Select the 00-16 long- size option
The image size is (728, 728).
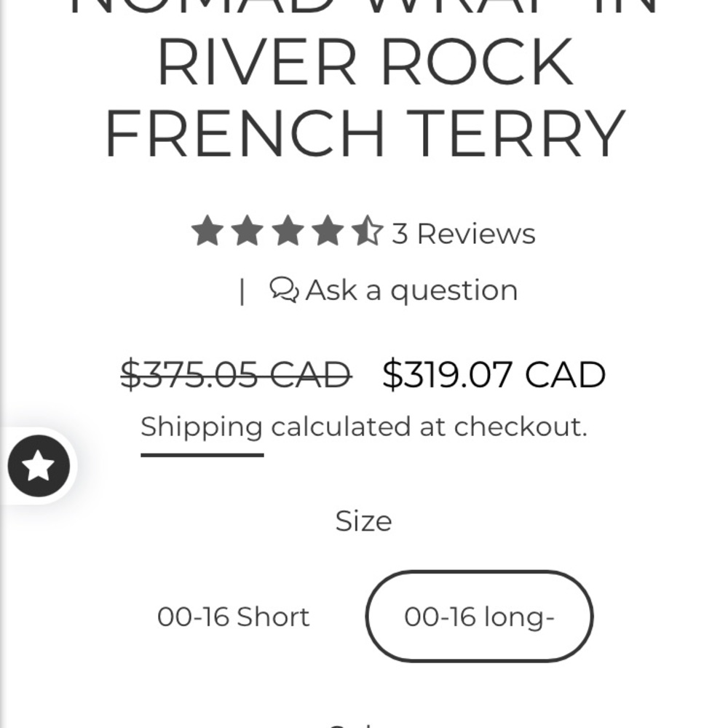click(x=479, y=617)
